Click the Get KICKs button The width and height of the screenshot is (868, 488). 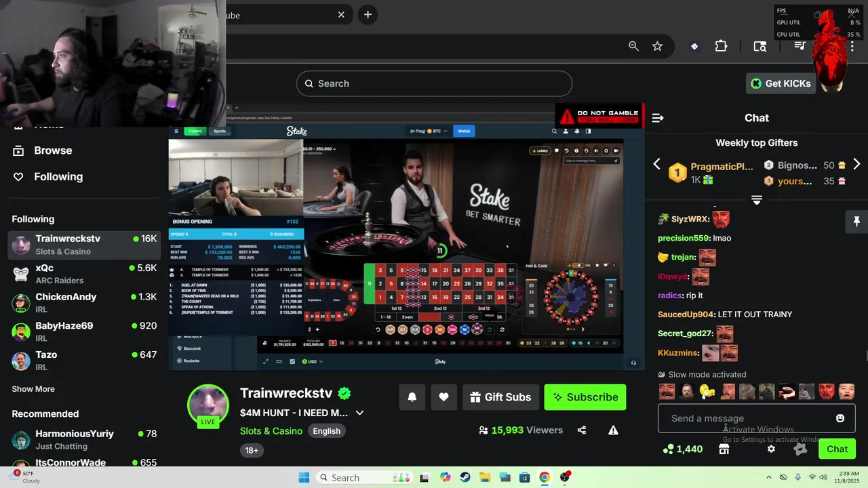coord(781,83)
